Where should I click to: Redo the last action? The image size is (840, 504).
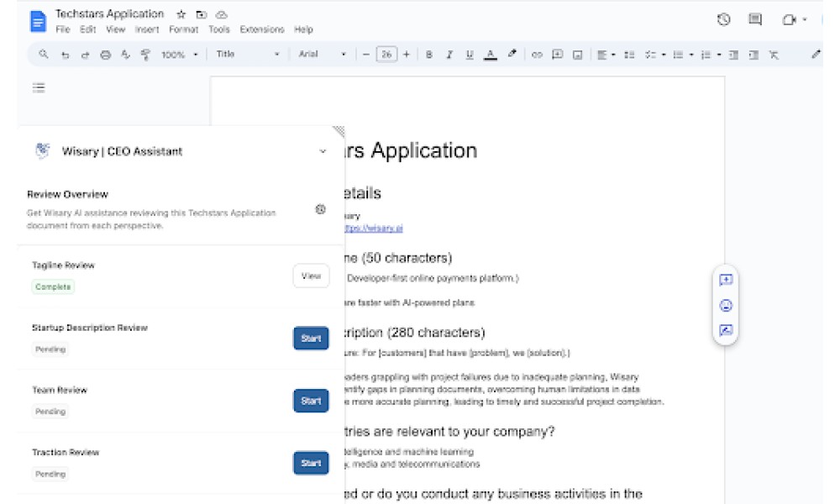click(x=85, y=55)
